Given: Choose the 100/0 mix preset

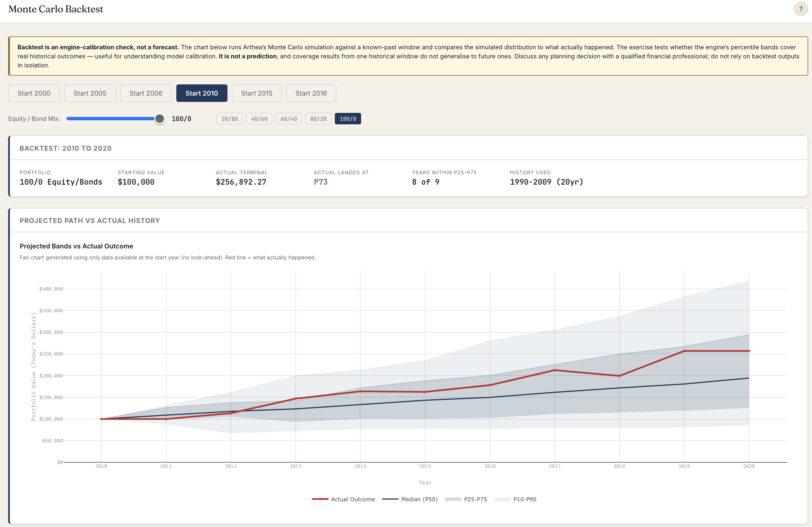Looking at the screenshot, I should pos(348,119).
